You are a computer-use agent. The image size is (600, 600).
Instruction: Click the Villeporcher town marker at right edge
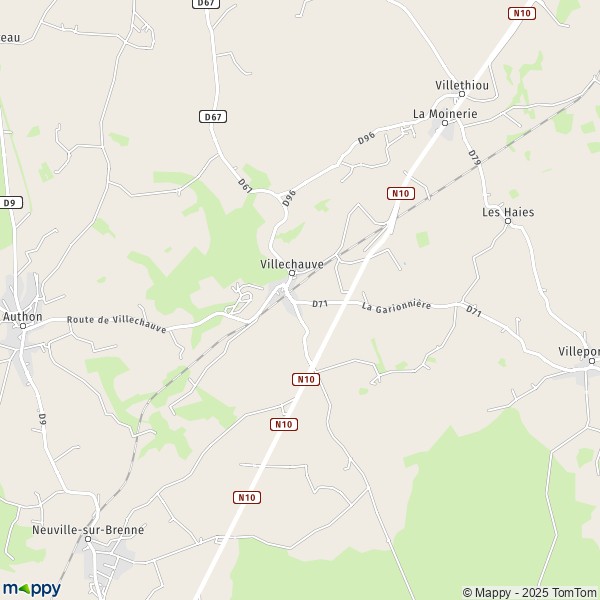point(592,361)
